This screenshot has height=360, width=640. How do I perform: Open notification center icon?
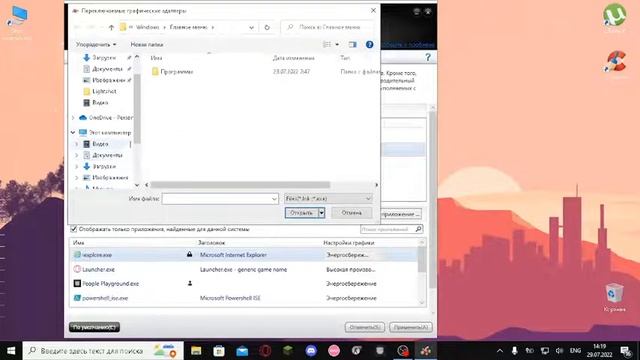(x=626, y=351)
